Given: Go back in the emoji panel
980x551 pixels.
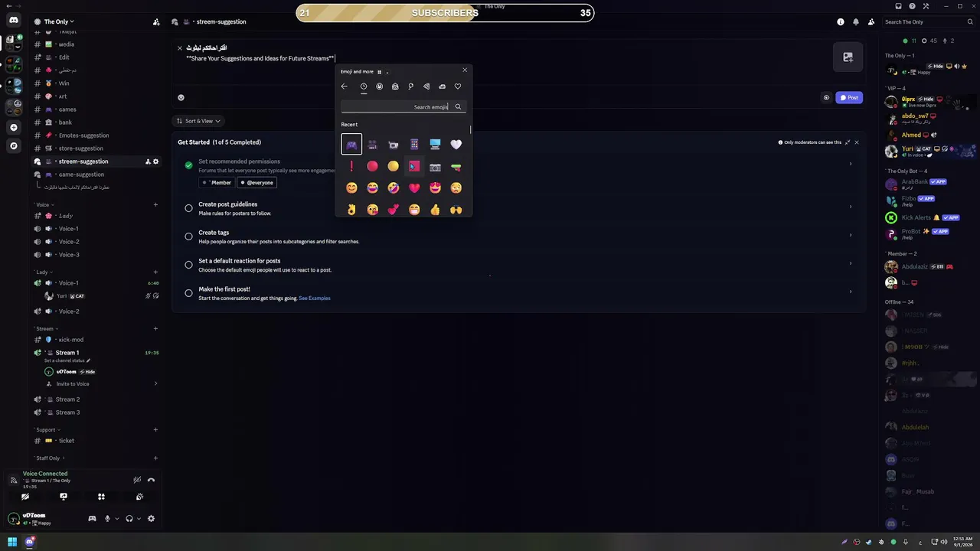Looking at the screenshot, I should (345, 86).
